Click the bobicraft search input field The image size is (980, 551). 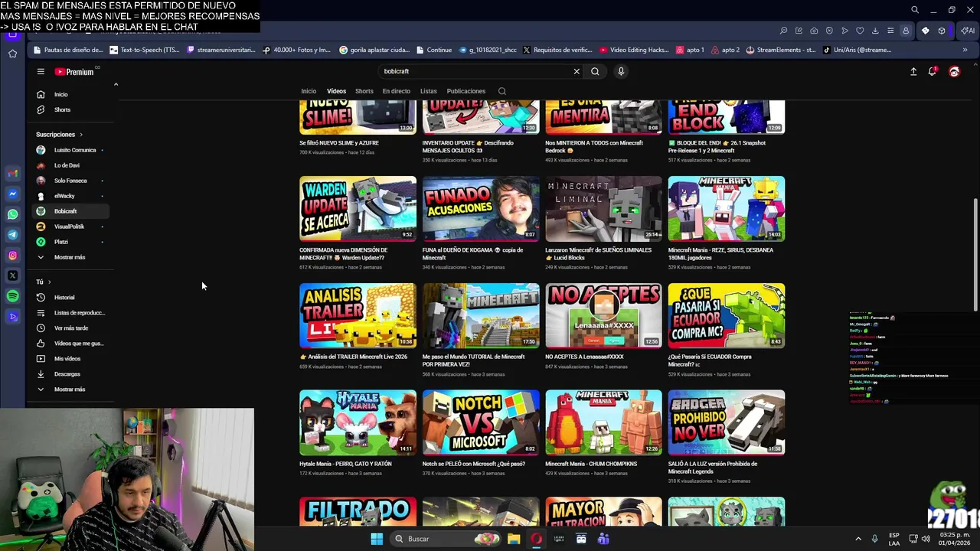coord(475,71)
